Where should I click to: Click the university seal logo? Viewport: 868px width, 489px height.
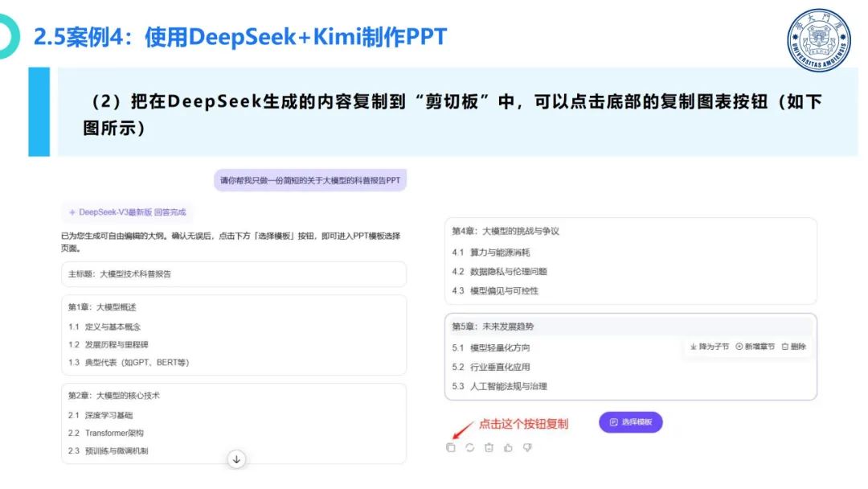pyautogui.click(x=819, y=40)
